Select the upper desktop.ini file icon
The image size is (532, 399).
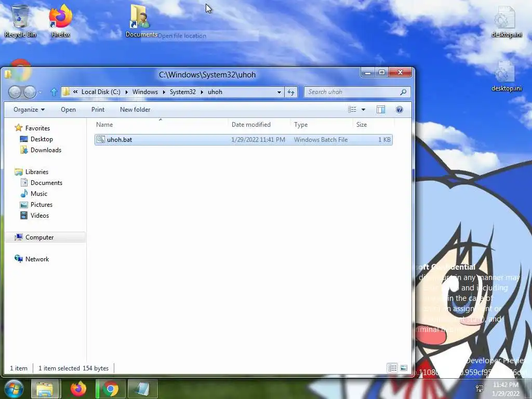coord(506,21)
